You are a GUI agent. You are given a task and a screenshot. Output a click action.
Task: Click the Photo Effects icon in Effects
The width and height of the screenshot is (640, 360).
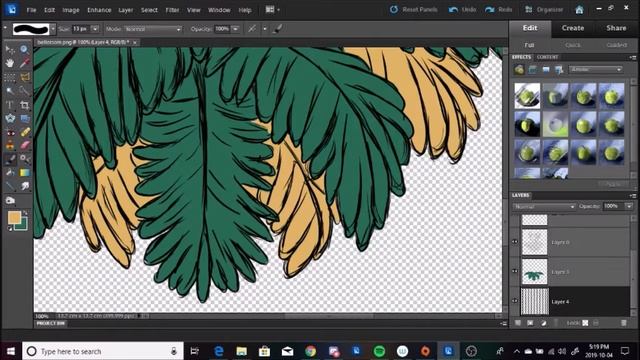point(546,70)
